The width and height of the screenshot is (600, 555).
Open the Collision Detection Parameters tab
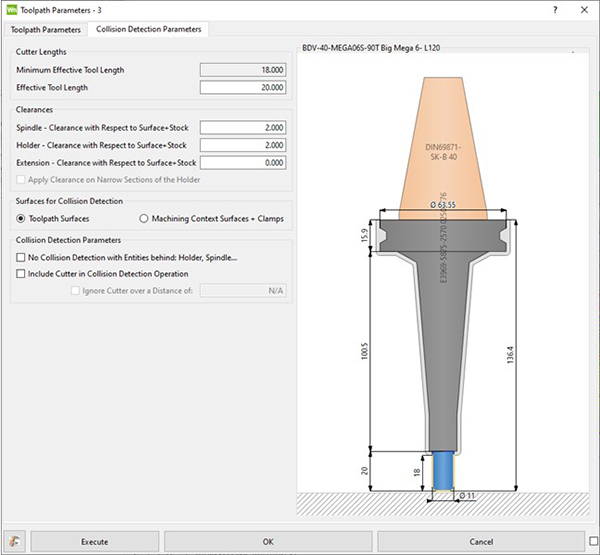(148, 29)
